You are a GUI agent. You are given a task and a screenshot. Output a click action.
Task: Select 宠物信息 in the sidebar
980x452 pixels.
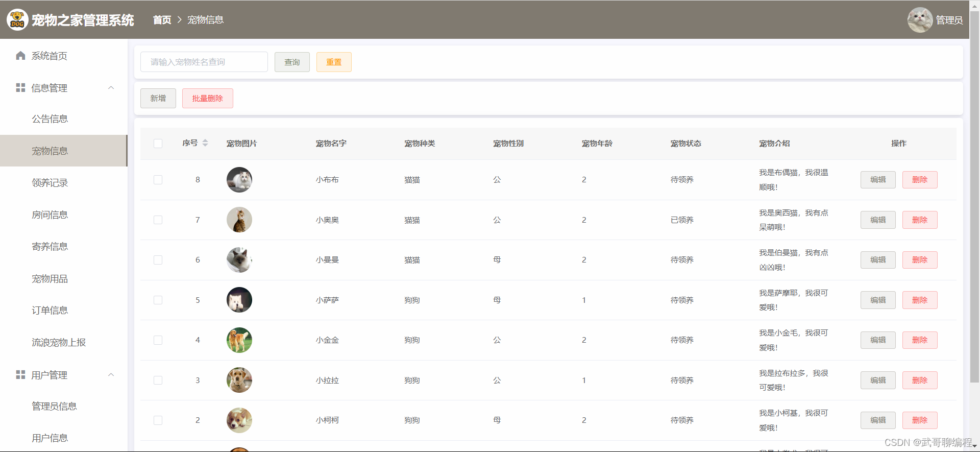point(64,151)
